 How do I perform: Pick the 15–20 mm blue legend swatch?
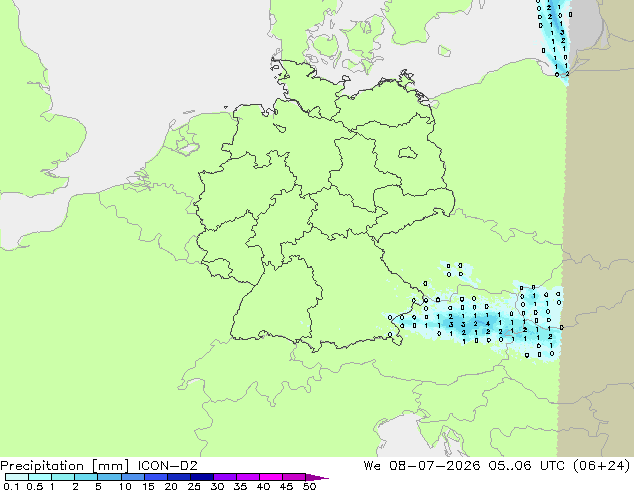pos(155,477)
